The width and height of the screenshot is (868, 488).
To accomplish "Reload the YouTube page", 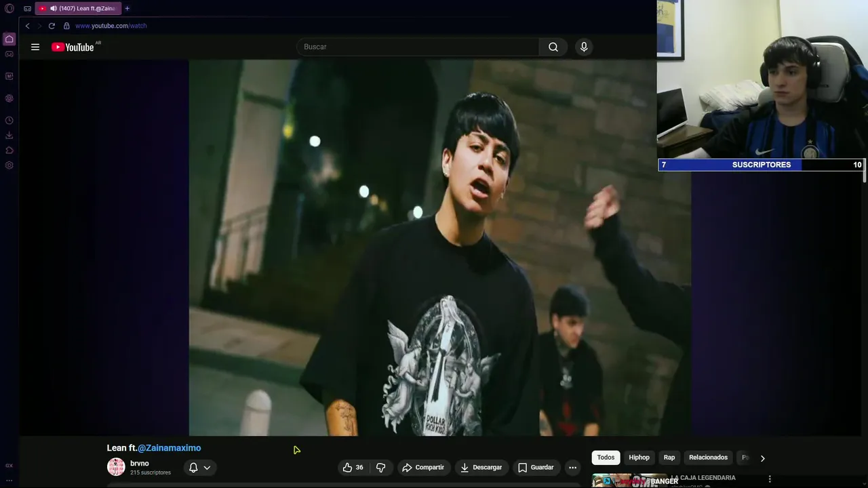I will 52,26.
